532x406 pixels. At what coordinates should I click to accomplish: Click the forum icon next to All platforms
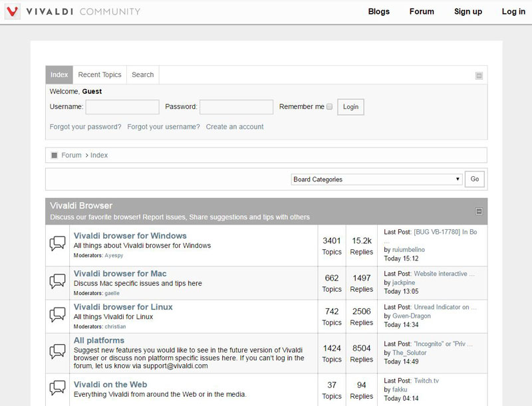[57, 352]
